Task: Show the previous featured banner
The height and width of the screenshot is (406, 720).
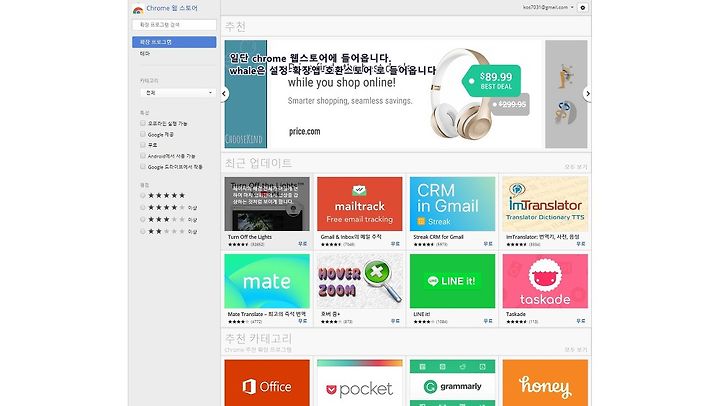Action: click(x=224, y=94)
